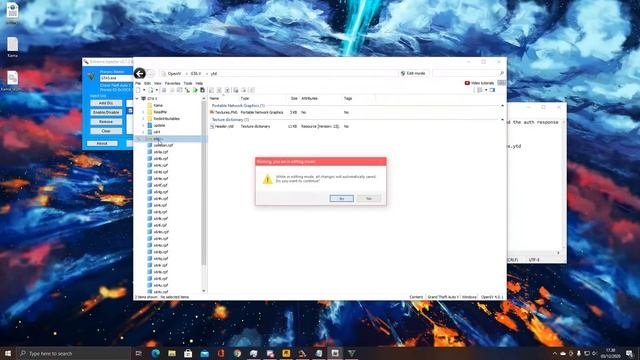Image resolution: width=640 pixels, height=360 pixels.
Task: Open the view options dropdown arrow
Action: 486,90
